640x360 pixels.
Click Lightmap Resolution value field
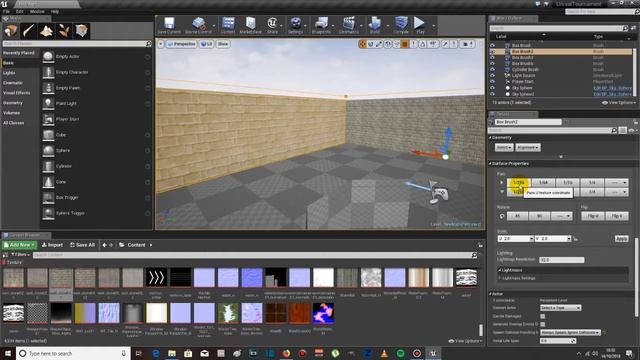[562, 260]
